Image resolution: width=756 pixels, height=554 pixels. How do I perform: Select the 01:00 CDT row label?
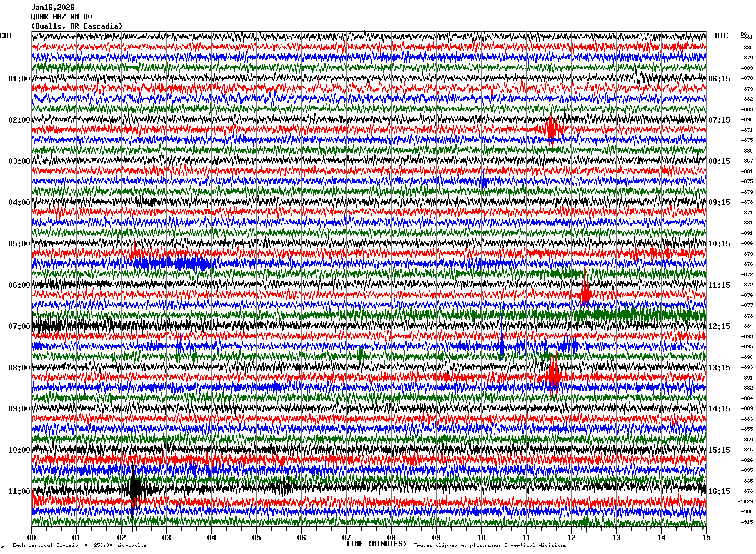[x=19, y=79]
